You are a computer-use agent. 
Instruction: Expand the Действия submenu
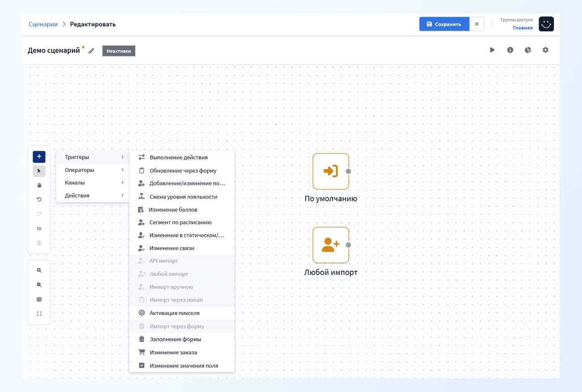[93, 196]
